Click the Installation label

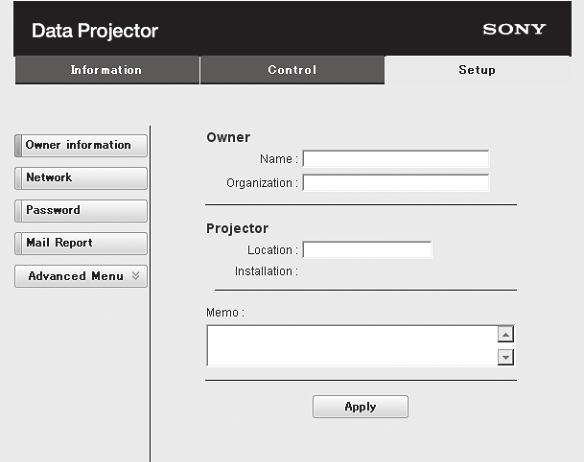point(266,271)
